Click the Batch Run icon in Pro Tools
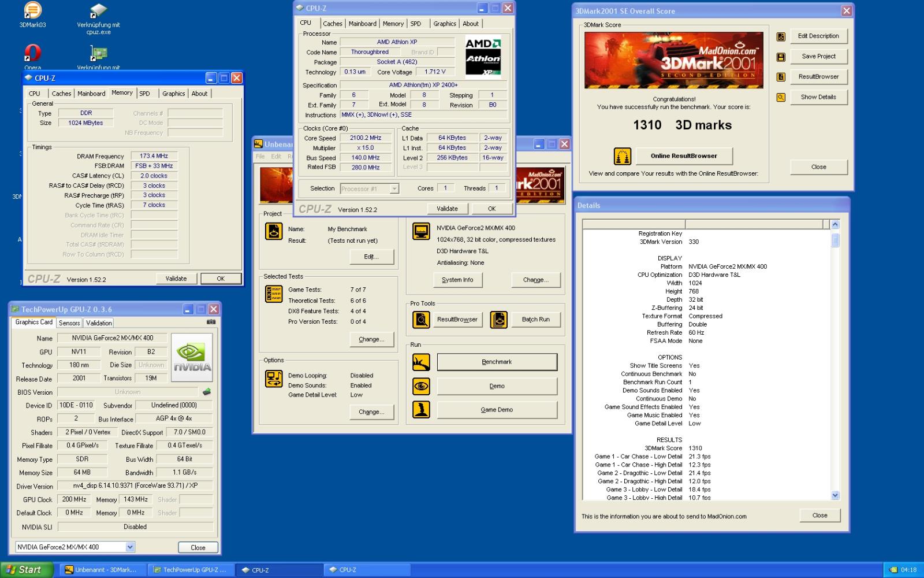The width and height of the screenshot is (924, 578). point(499,320)
